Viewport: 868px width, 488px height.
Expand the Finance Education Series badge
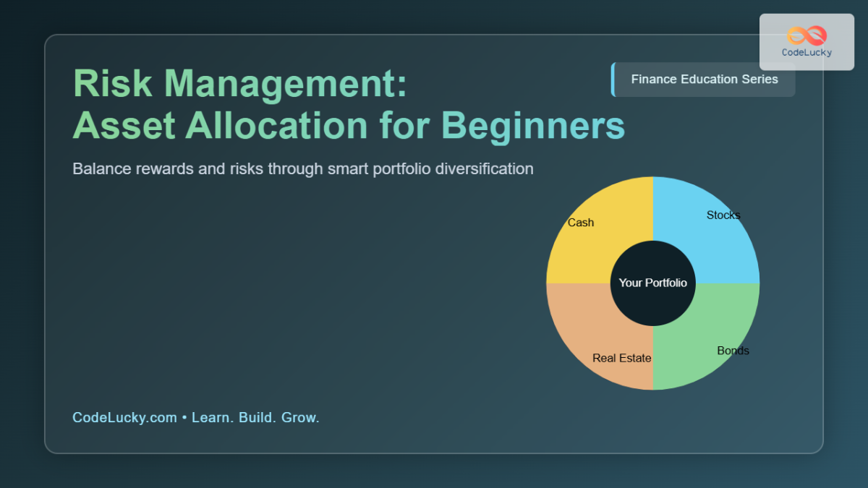704,79
